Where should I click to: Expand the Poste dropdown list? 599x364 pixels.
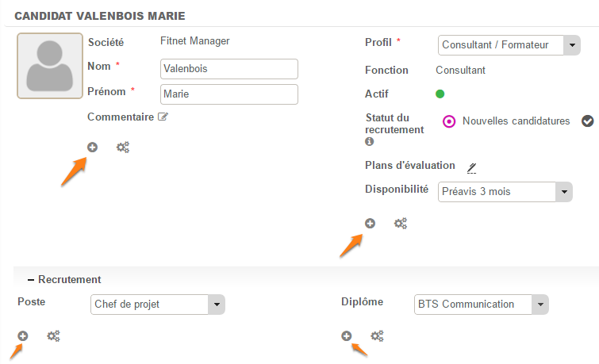click(x=216, y=304)
